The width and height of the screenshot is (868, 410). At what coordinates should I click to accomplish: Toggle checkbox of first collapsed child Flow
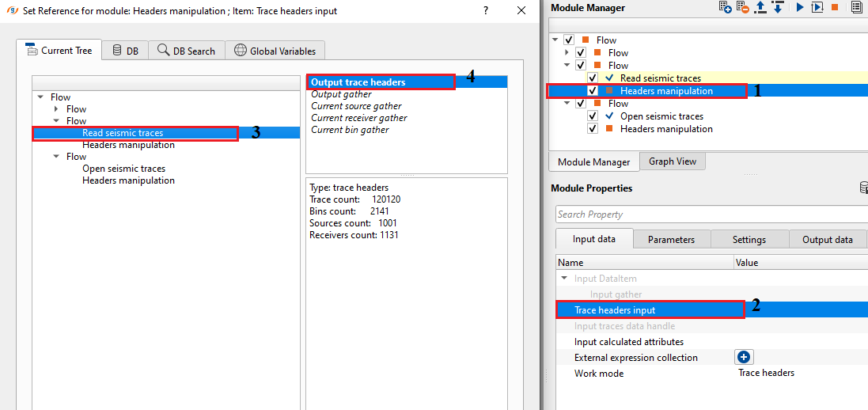[581, 52]
